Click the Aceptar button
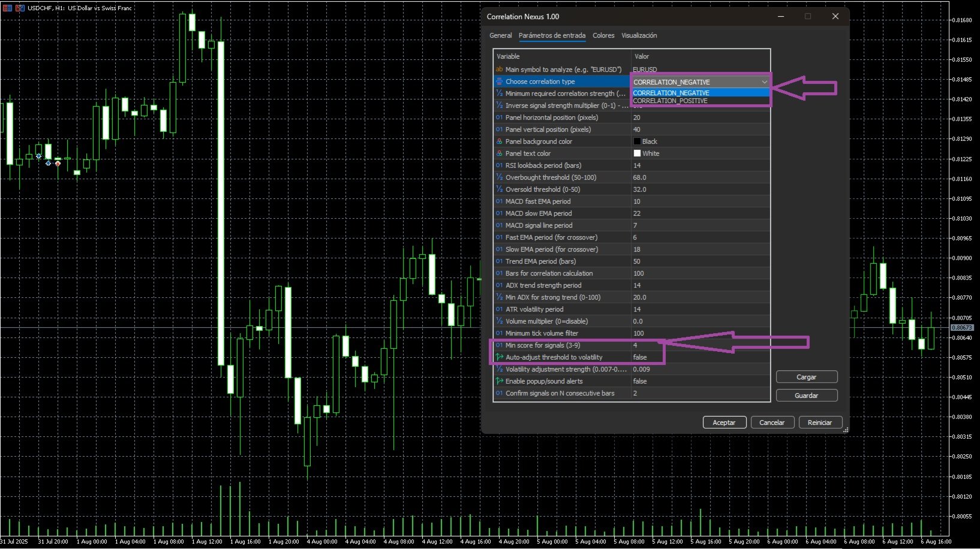The width and height of the screenshot is (980, 549). point(724,423)
